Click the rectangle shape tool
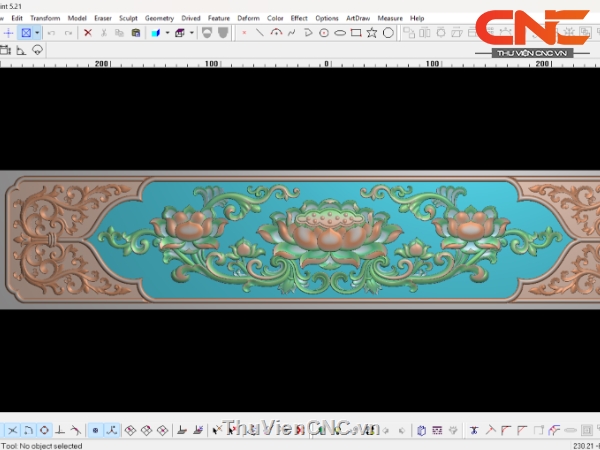 pos(356,33)
